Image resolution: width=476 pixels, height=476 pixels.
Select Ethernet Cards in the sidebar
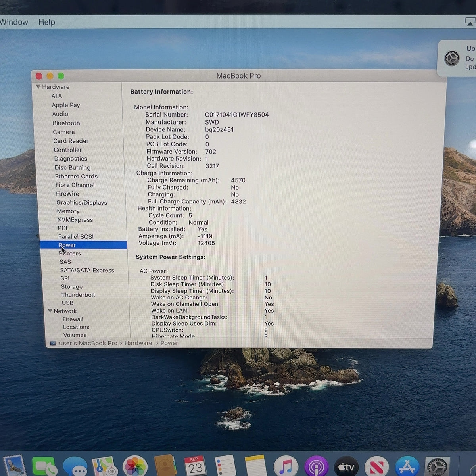76,177
